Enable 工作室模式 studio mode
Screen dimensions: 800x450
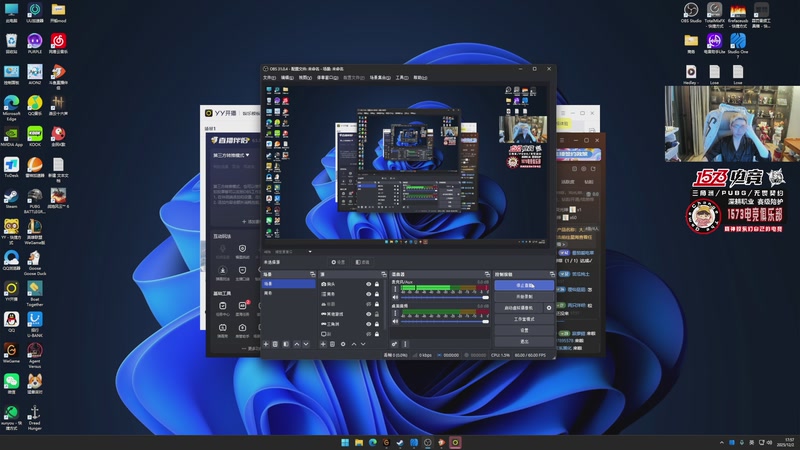(x=524, y=319)
